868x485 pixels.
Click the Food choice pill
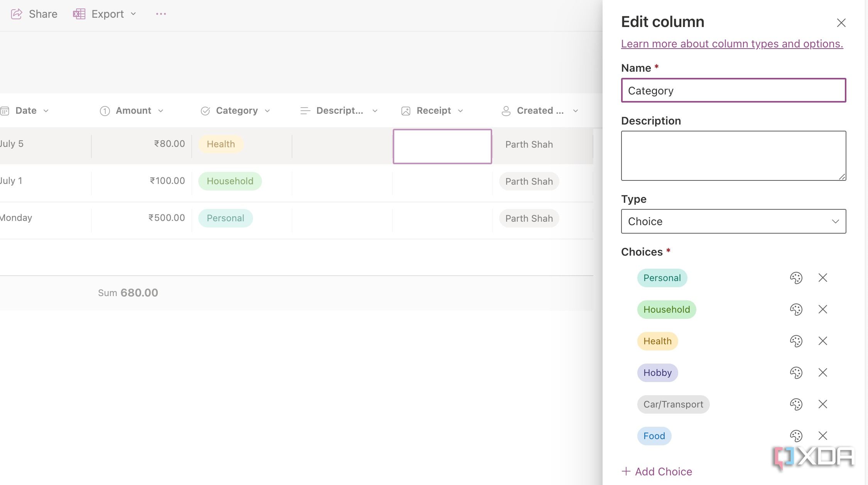pyautogui.click(x=654, y=436)
